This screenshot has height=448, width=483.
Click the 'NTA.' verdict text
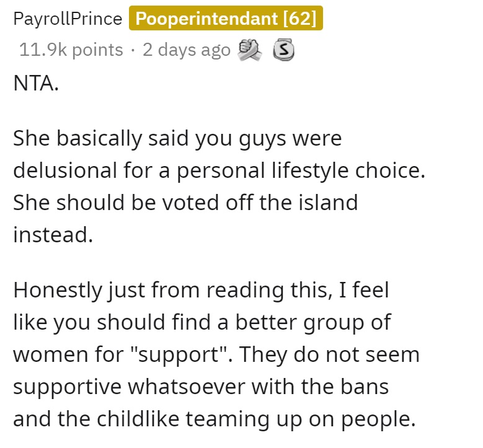[36, 83]
